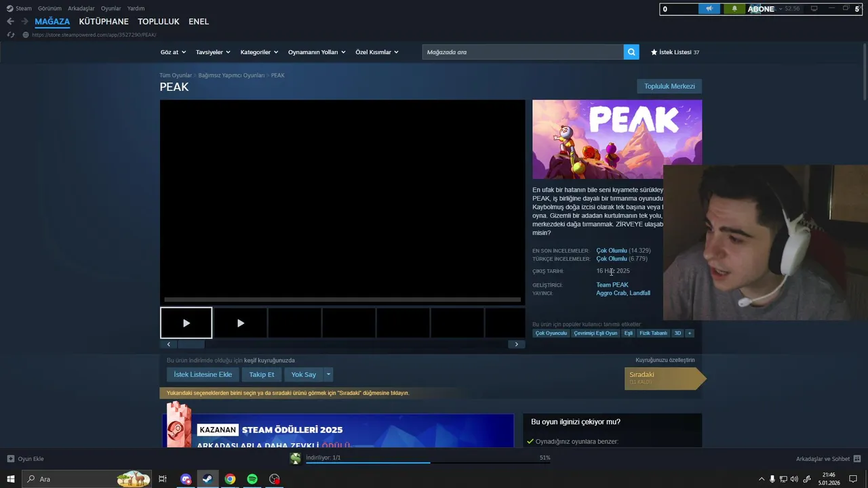
Task: Play the first trailer thumbnail
Action: coord(186,323)
